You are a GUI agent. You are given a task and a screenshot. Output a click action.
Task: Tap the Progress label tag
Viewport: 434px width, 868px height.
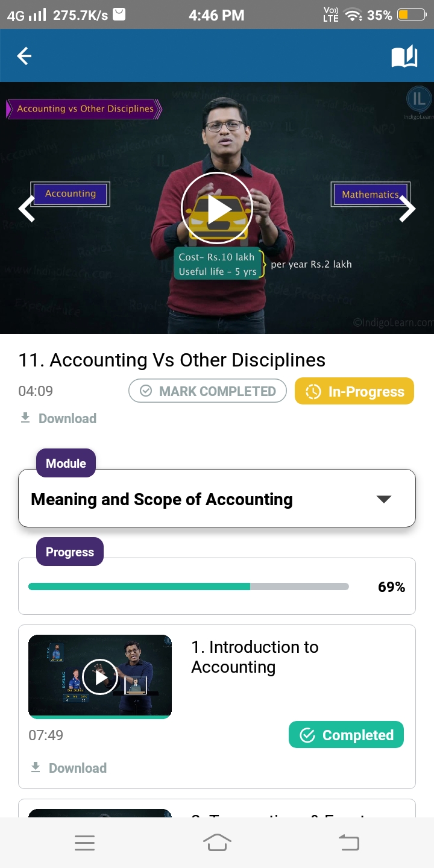pos(70,552)
